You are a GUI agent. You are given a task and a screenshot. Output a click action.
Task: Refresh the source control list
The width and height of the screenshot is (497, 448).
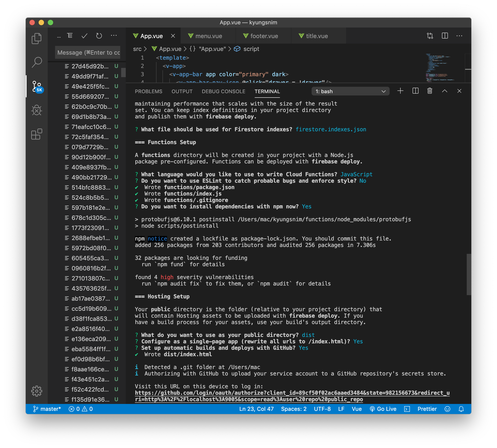99,36
